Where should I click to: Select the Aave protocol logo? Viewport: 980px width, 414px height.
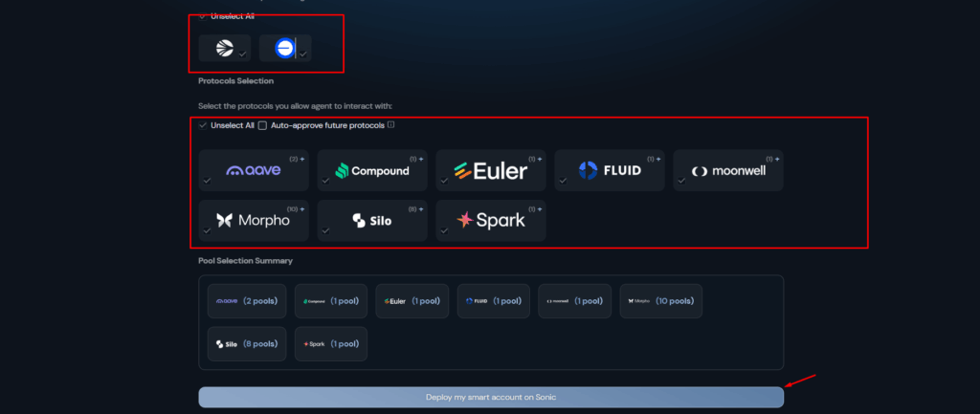point(254,170)
